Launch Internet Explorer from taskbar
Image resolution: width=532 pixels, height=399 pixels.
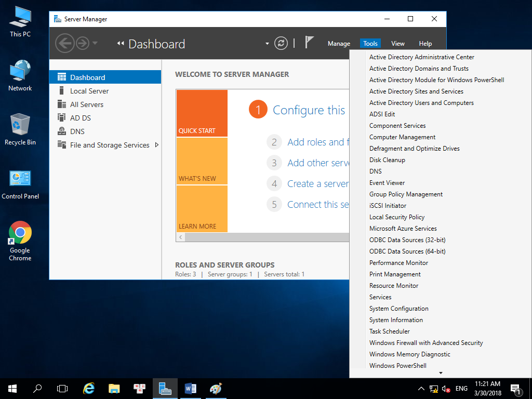pyautogui.click(x=89, y=389)
